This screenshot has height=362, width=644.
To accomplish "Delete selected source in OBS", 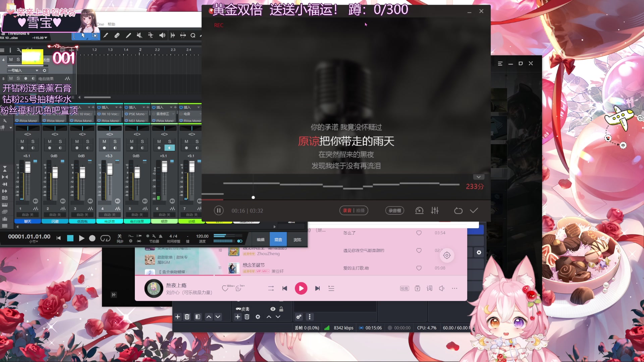I will [x=247, y=317].
